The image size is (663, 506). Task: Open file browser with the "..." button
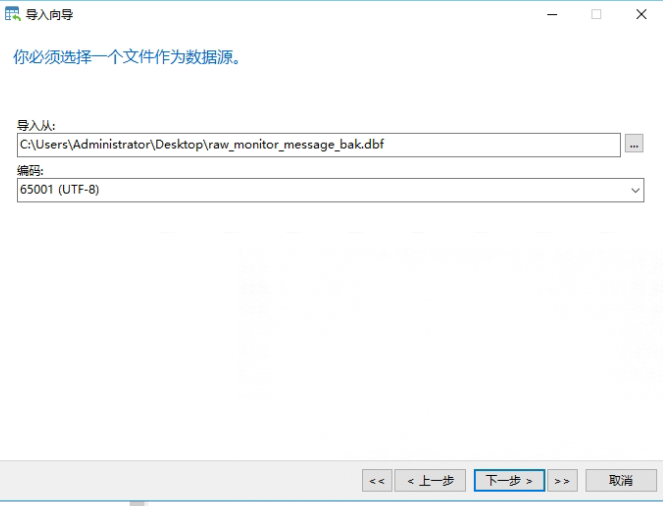[x=634, y=145]
